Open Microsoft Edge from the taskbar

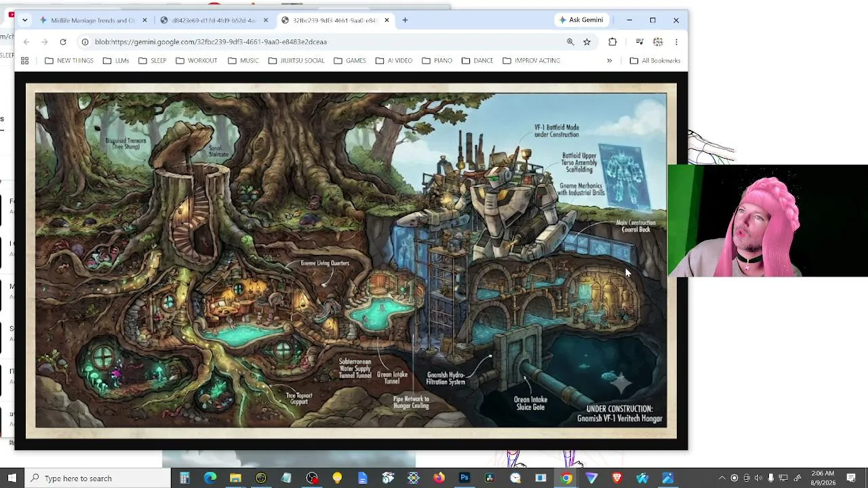click(210, 479)
